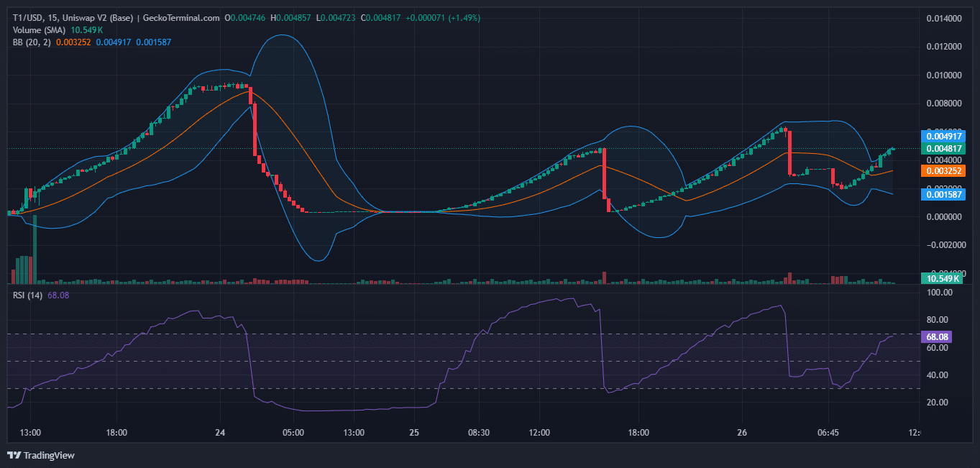
Task: Click the H0.004857 high value
Action: pyautogui.click(x=290, y=18)
